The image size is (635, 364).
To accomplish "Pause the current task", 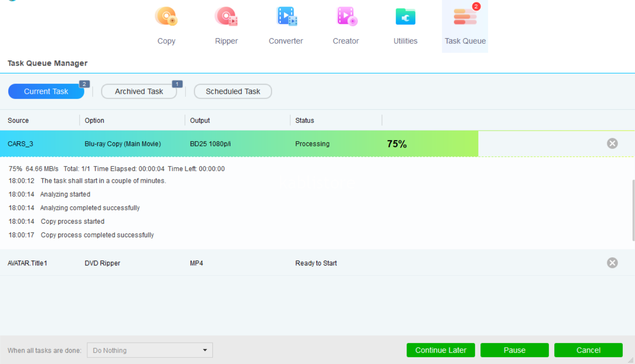I will click(x=515, y=350).
